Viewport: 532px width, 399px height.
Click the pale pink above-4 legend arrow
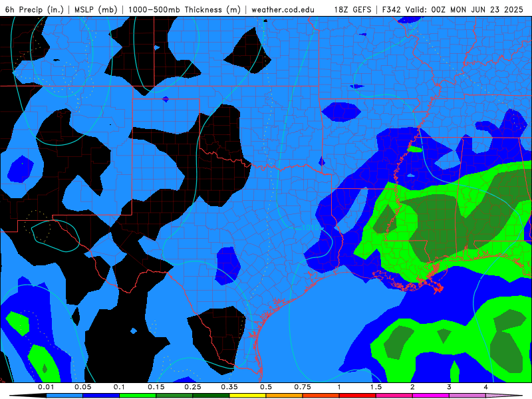[504, 396]
